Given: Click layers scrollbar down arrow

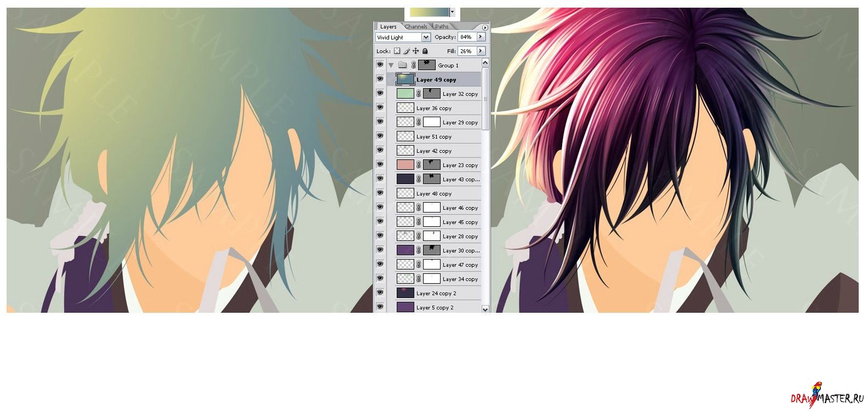Looking at the screenshot, I should 485,309.
